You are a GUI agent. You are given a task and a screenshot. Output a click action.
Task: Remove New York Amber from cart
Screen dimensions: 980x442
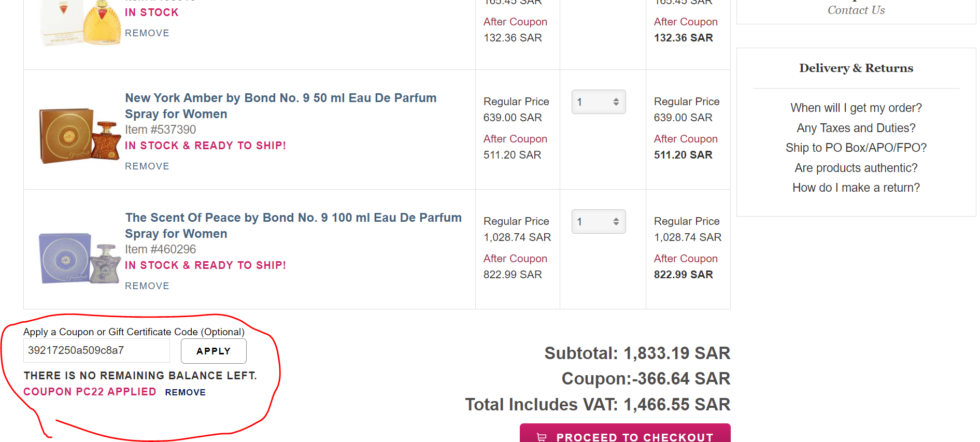point(147,166)
